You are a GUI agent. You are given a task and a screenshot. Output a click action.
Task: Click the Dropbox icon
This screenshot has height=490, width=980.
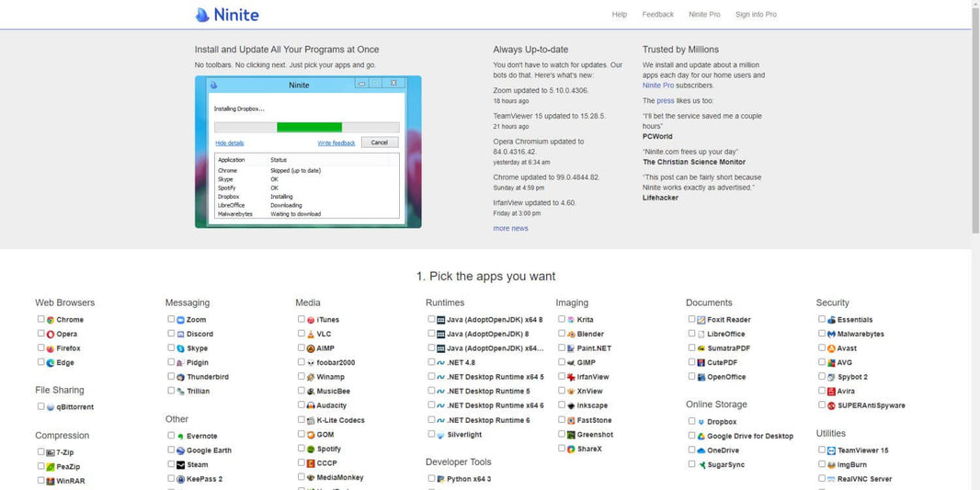point(701,423)
